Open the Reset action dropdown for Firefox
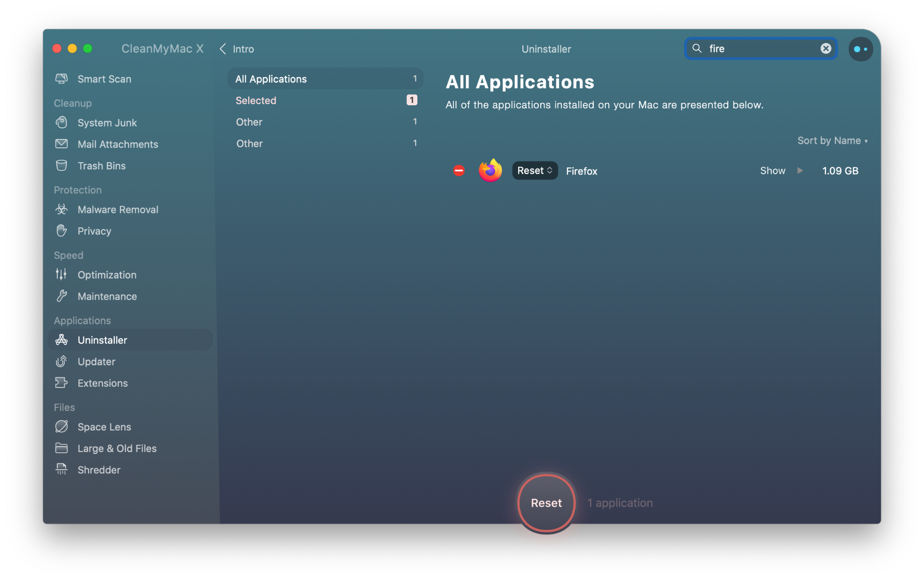Viewport: 924px width, 581px height. 535,170
